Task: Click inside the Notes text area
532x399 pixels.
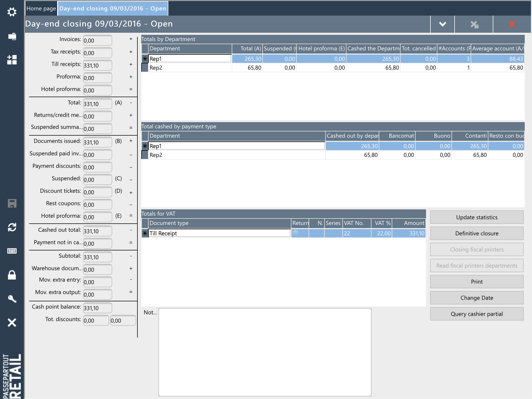Action: pyautogui.click(x=265, y=352)
